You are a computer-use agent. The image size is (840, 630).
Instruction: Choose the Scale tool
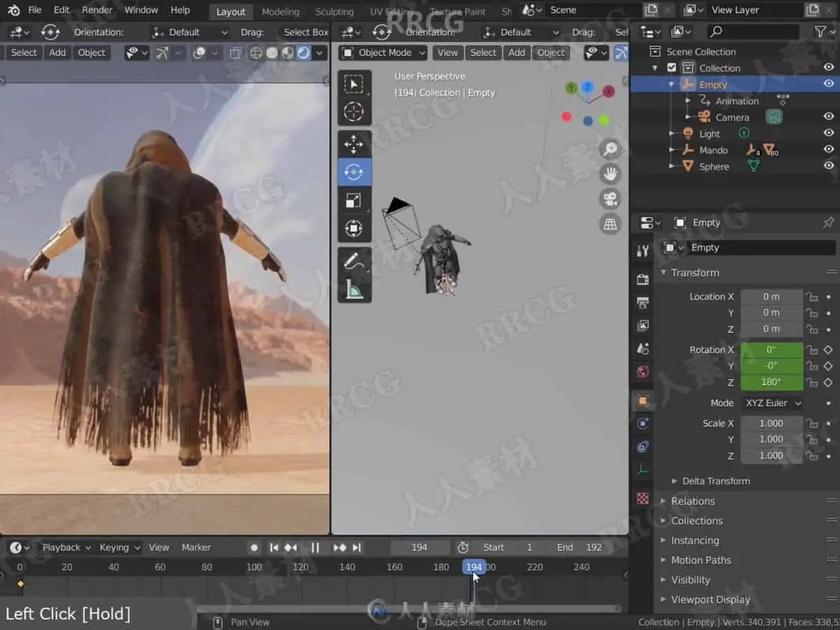[354, 201]
